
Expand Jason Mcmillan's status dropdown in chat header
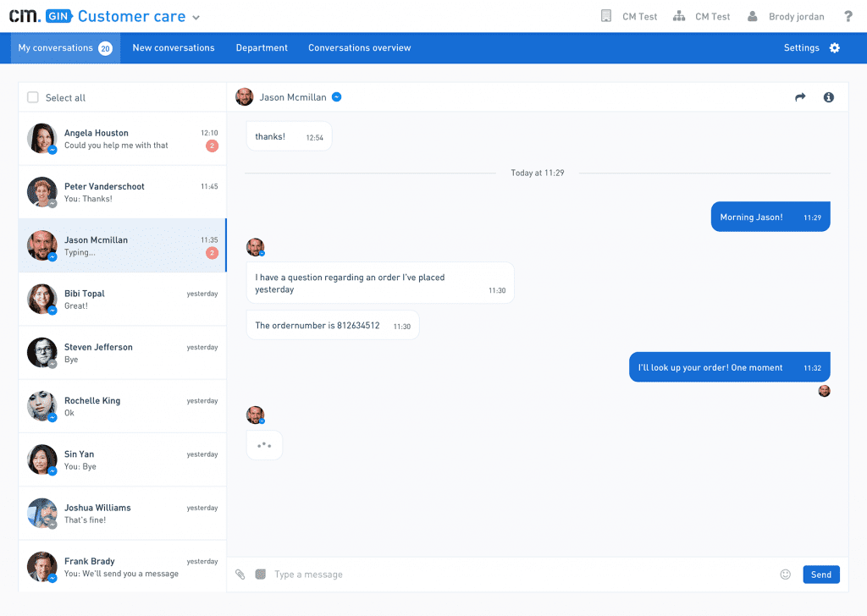pyautogui.click(x=336, y=96)
